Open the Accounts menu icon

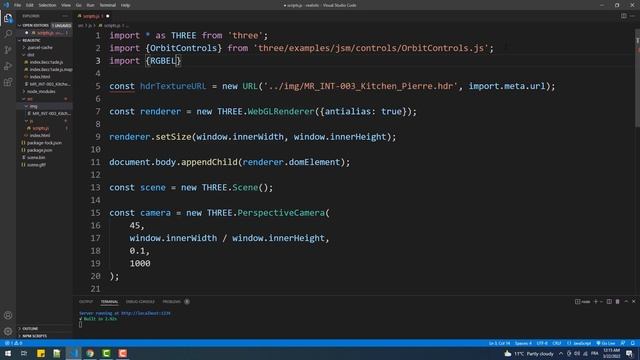click(8, 315)
